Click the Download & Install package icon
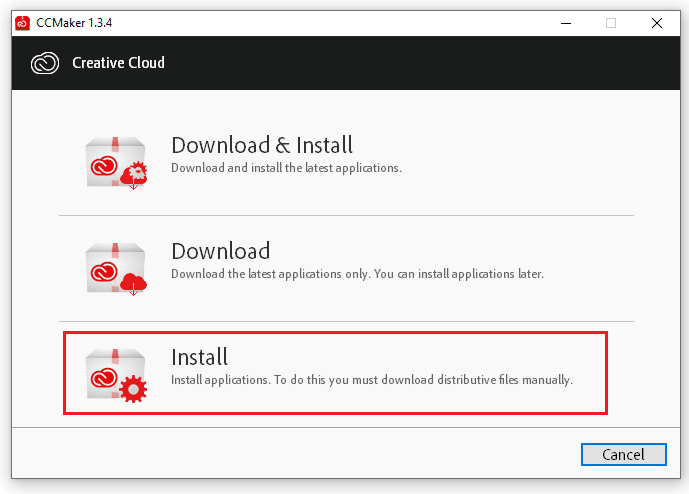 (115, 160)
